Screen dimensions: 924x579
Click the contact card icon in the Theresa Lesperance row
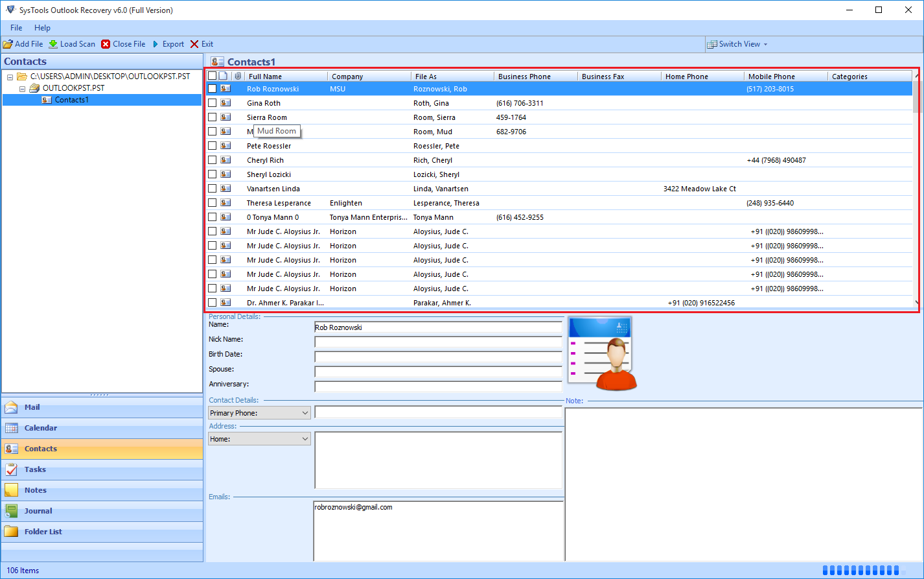225,203
